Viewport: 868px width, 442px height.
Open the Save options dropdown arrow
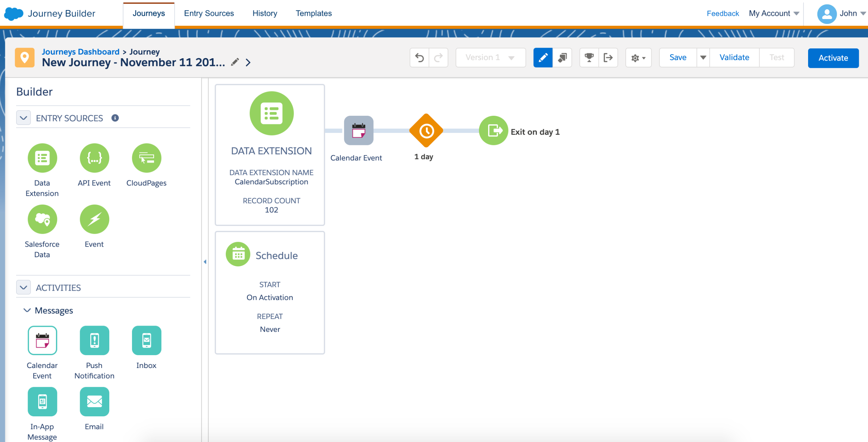click(703, 58)
